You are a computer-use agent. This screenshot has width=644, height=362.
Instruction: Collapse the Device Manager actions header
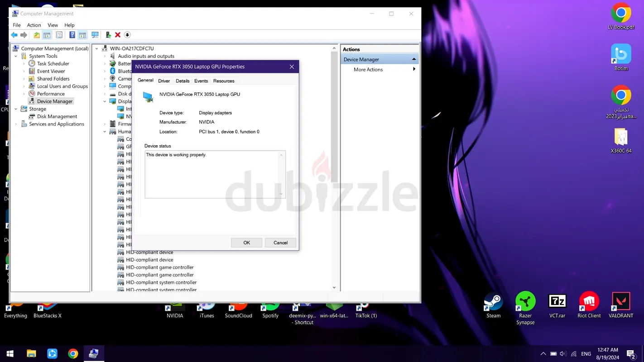(414, 59)
